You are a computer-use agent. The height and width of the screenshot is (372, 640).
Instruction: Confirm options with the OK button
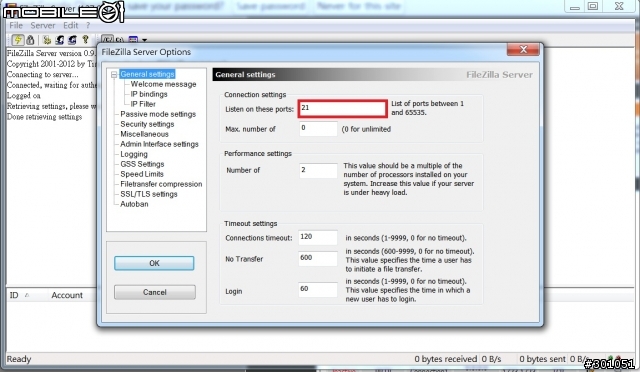(154, 263)
